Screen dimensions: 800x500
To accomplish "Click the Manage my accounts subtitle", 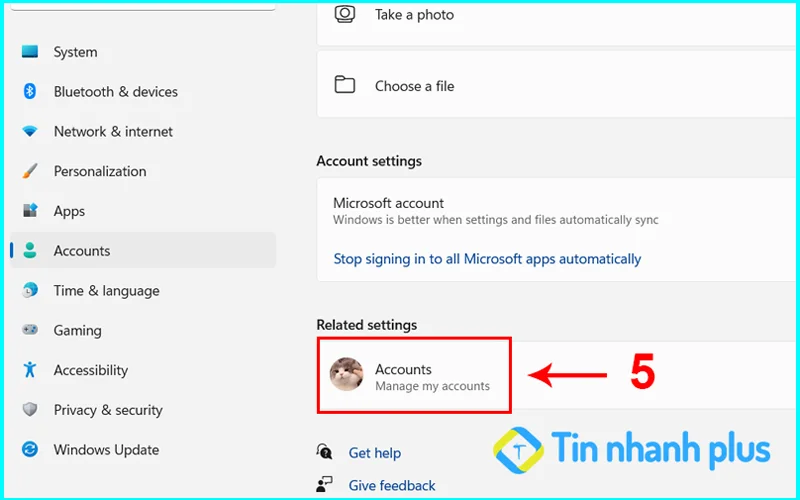I will (x=432, y=386).
